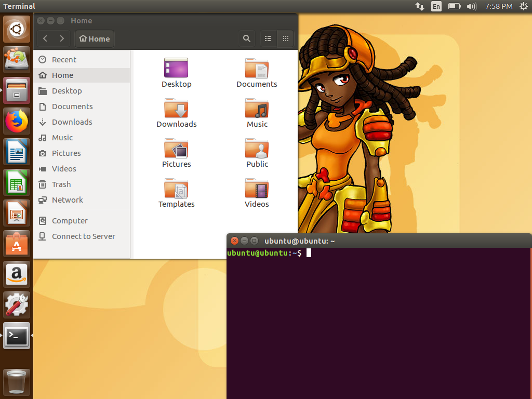Go forward in the Files window
532x399 pixels.
point(61,38)
